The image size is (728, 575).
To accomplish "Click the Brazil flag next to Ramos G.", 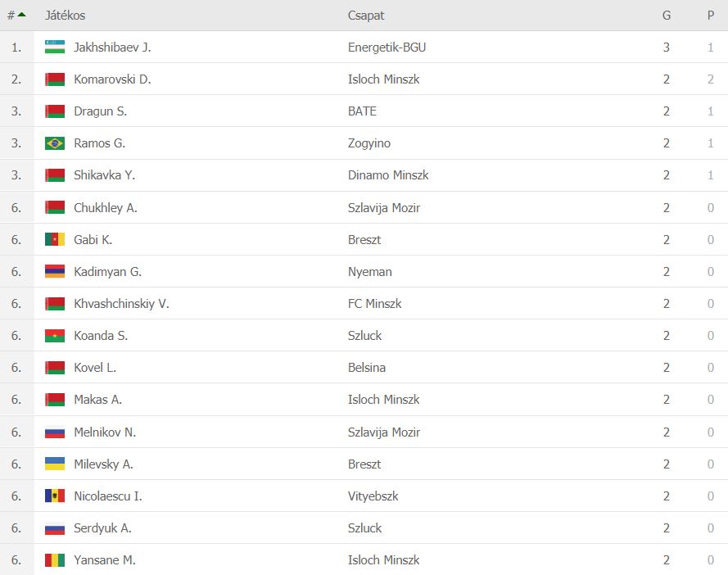I will tap(55, 143).
